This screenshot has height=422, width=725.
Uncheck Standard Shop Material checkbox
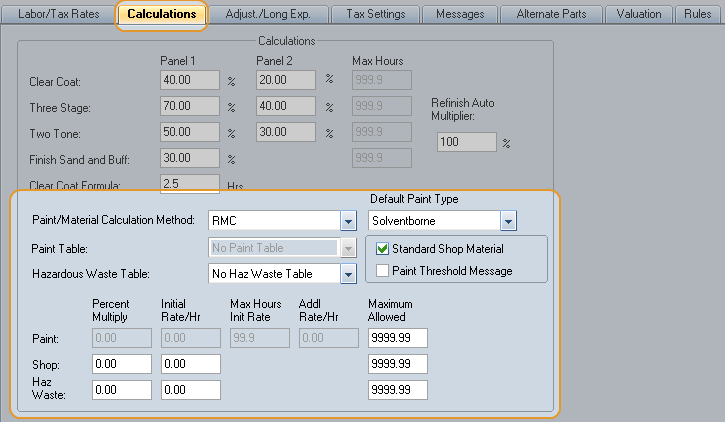tap(382, 249)
